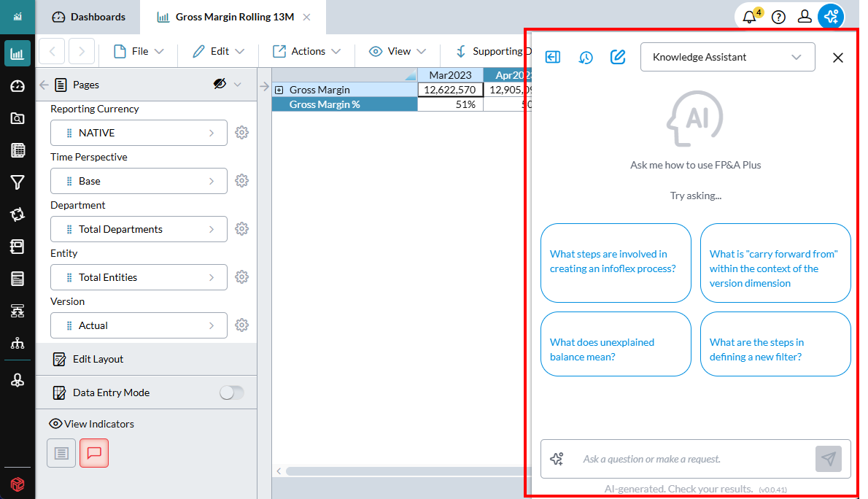Toggle the list view indicator button
This screenshot has width=868, height=499.
pyautogui.click(x=61, y=453)
